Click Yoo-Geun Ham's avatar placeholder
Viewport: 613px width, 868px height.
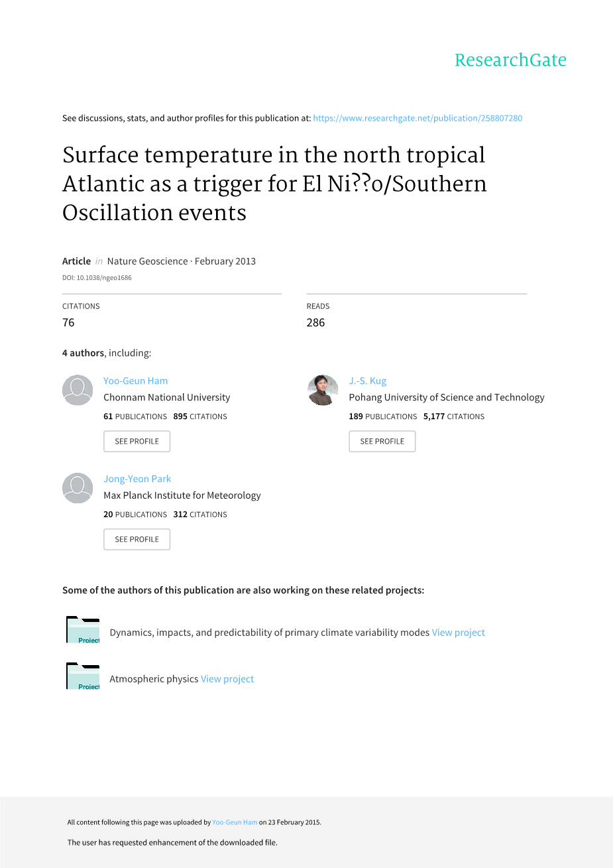tap(78, 390)
